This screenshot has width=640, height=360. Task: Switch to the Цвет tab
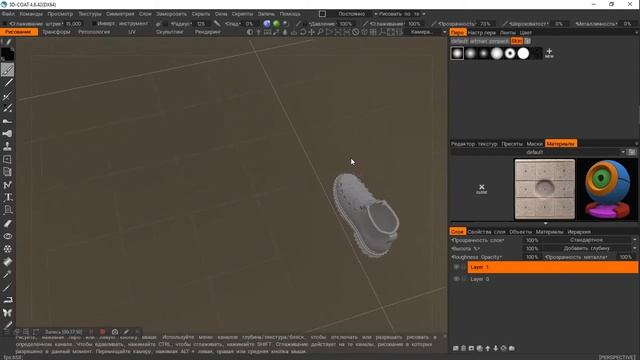[526, 33]
